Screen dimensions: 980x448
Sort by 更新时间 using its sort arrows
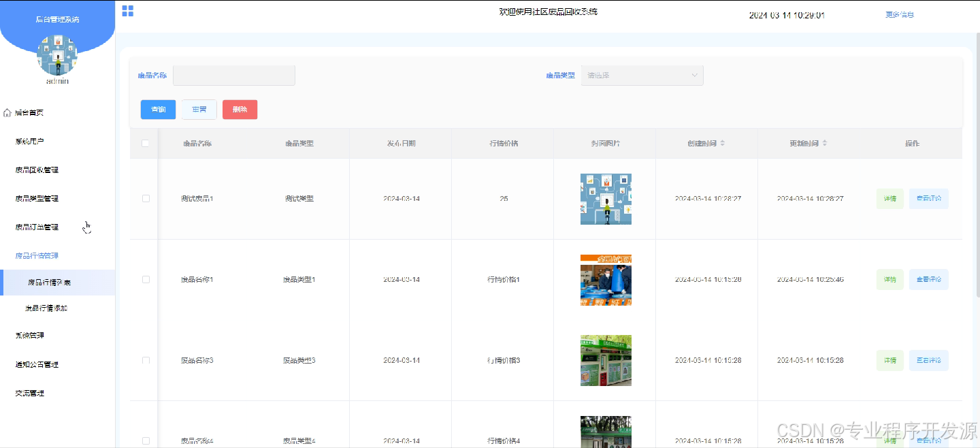point(825,144)
